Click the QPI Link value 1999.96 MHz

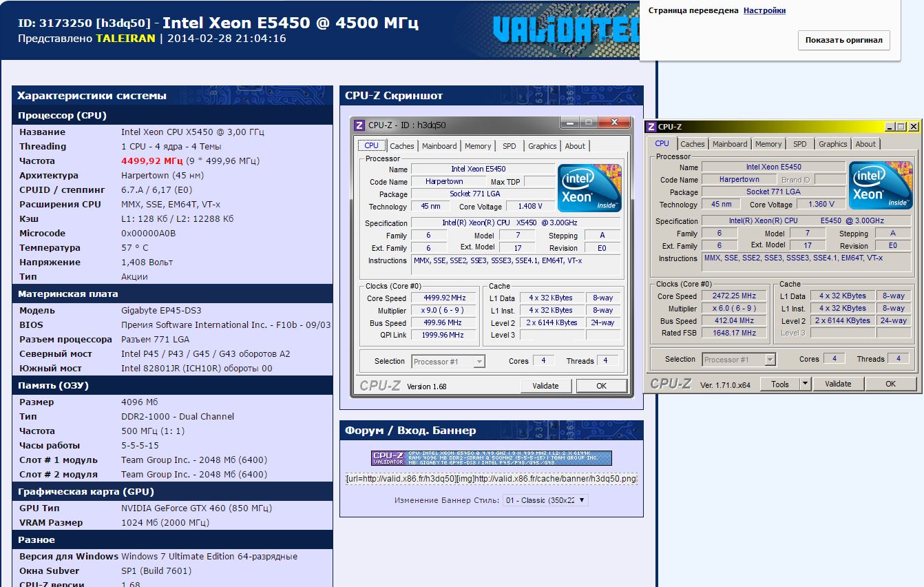pyautogui.click(x=443, y=335)
